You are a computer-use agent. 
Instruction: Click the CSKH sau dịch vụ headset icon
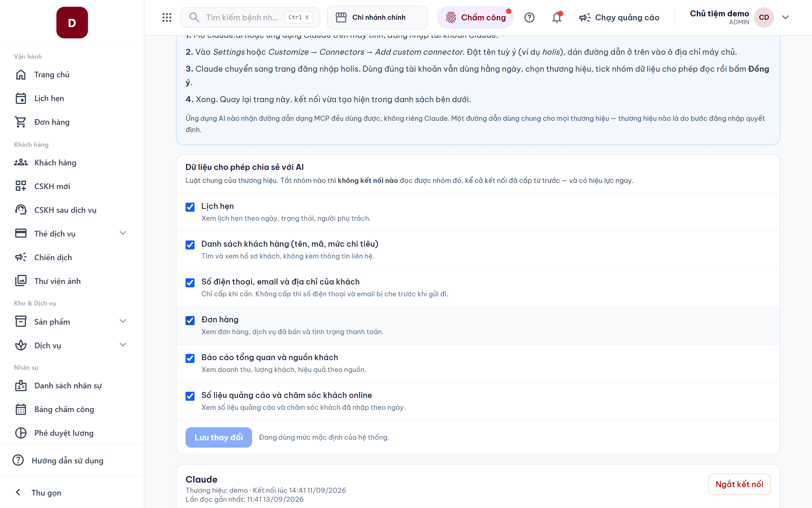click(x=21, y=210)
